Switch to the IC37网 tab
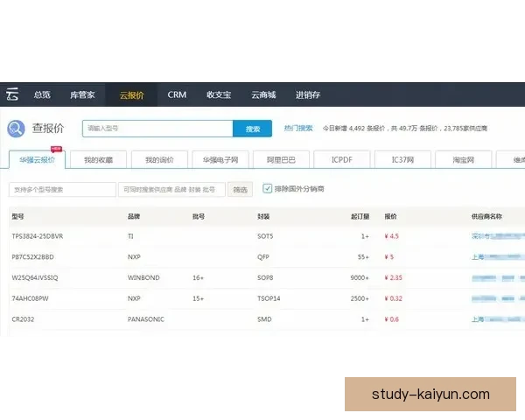525x420 pixels. 402,160
